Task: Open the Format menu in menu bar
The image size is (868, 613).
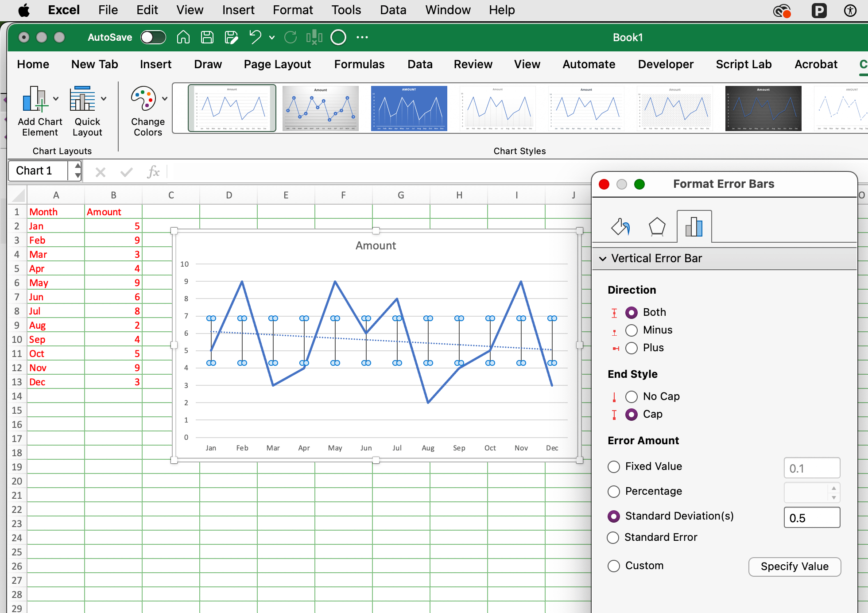Action: [292, 10]
